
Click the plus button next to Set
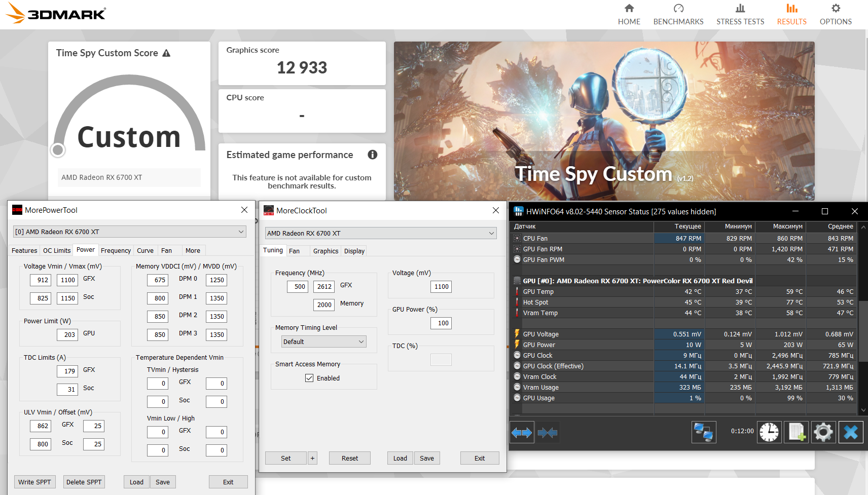click(312, 458)
